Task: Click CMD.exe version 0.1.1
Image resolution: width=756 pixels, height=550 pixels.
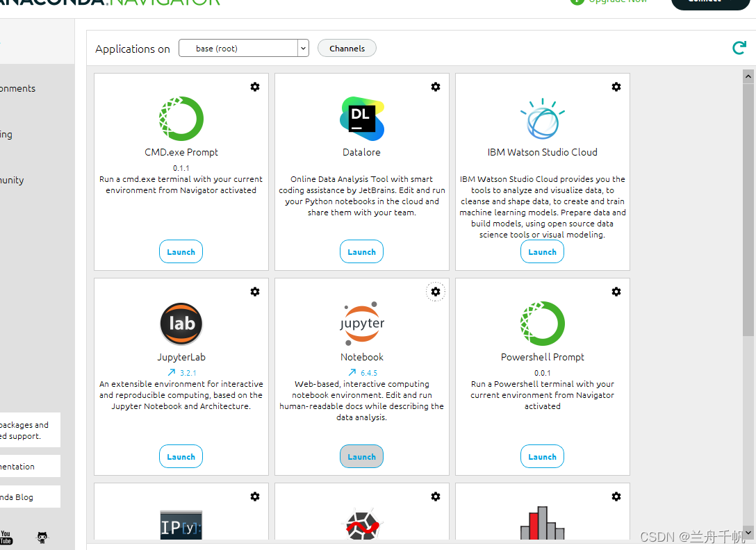Action: point(181,168)
